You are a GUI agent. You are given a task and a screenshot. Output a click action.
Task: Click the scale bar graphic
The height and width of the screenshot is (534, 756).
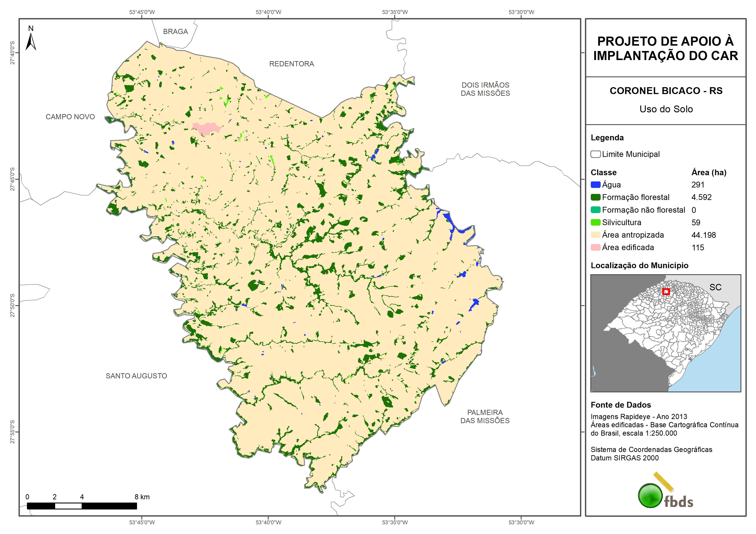click(x=82, y=506)
